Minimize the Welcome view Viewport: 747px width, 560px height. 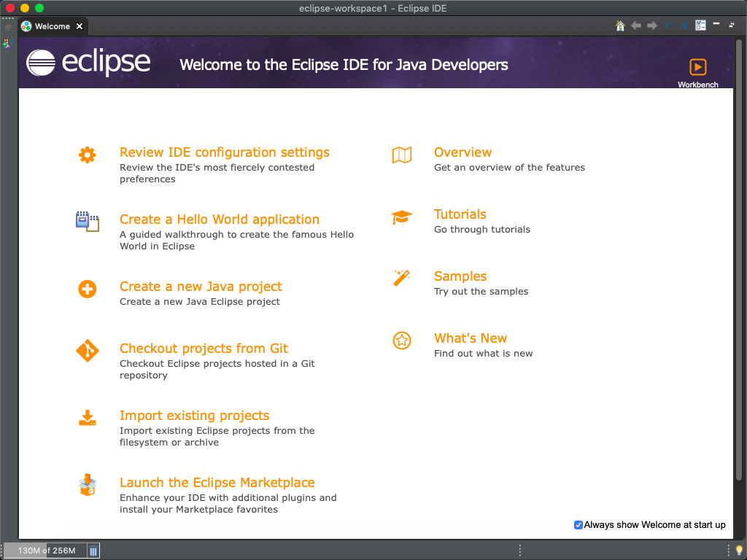(x=716, y=23)
